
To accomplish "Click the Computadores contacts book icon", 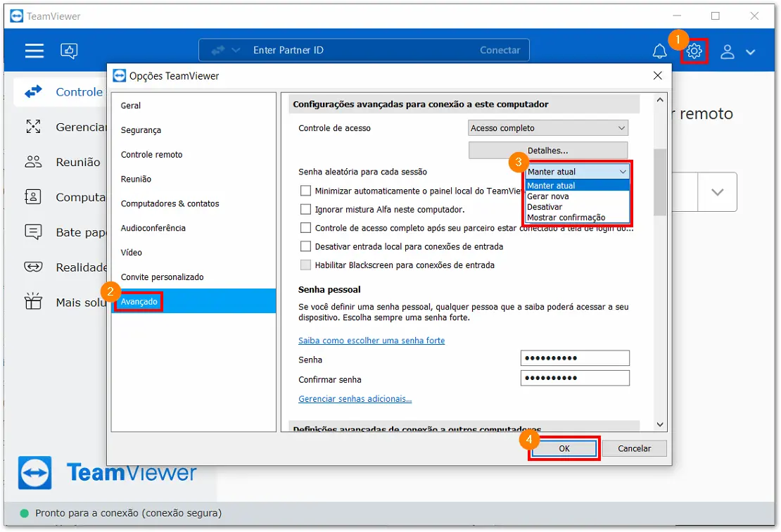I will coord(33,197).
